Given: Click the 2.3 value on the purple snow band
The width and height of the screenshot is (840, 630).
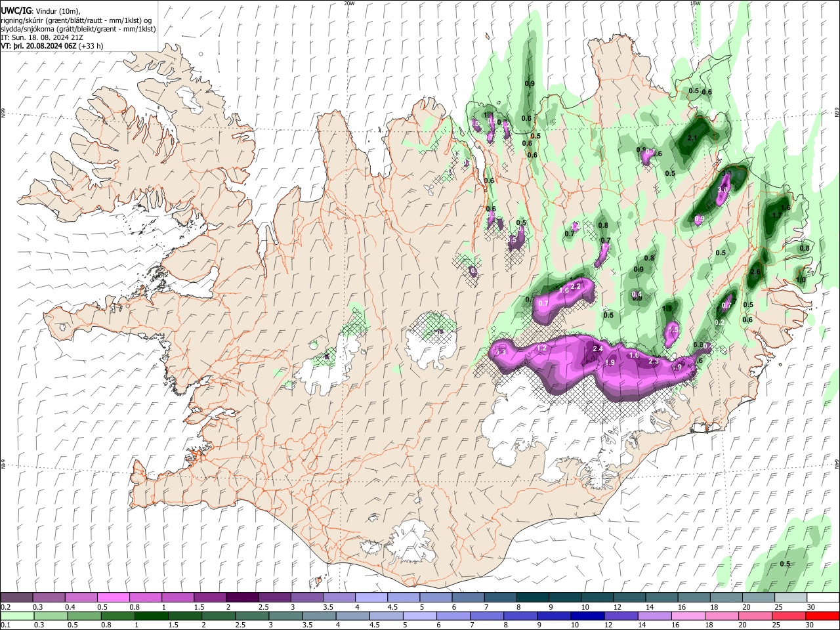Looking at the screenshot, I should (654, 361).
